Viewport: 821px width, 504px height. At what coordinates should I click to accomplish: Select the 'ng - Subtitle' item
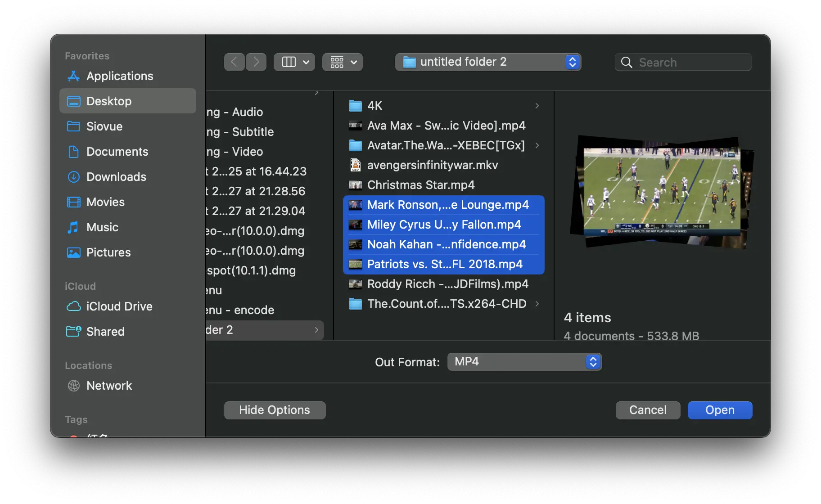tap(265, 132)
